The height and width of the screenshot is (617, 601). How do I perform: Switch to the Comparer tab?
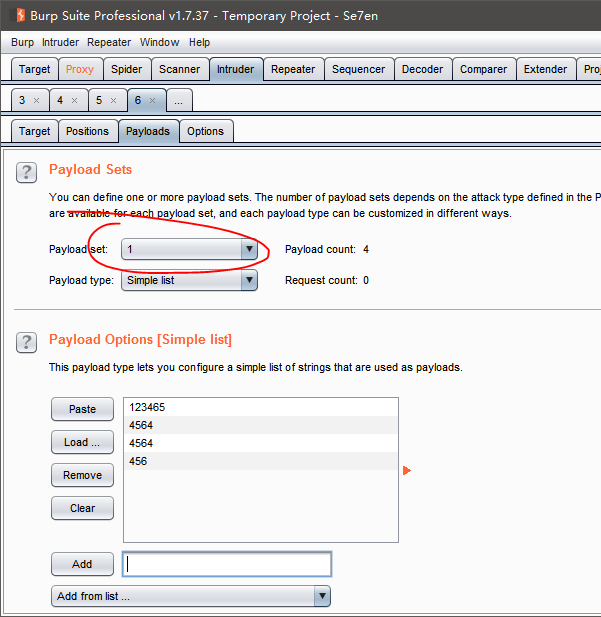pos(484,69)
